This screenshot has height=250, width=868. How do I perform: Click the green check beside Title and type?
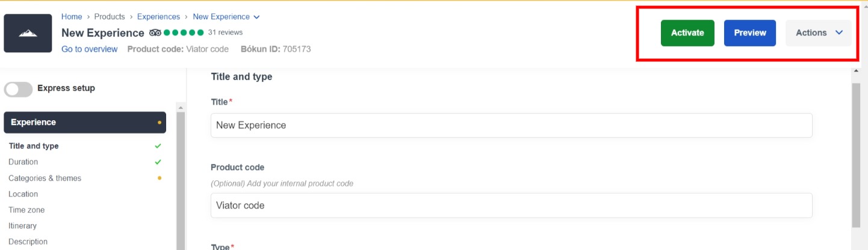click(x=158, y=146)
